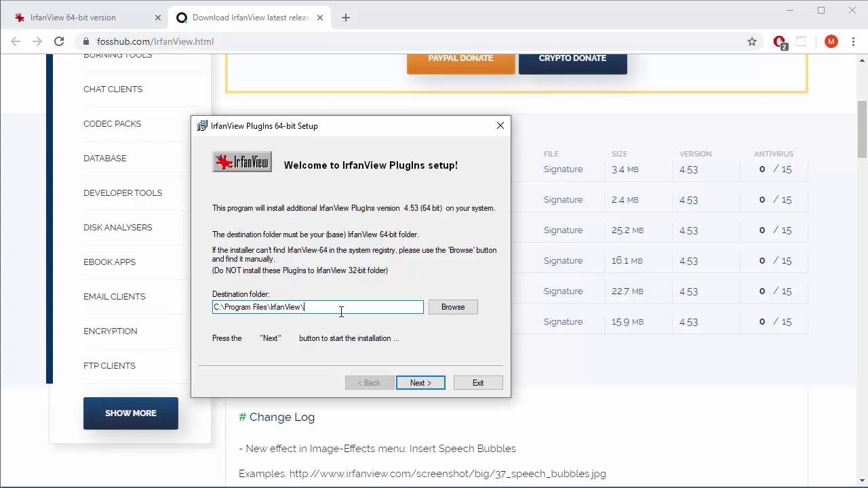
Task: Click the faded extension icon beside profile
Action: 801,41
